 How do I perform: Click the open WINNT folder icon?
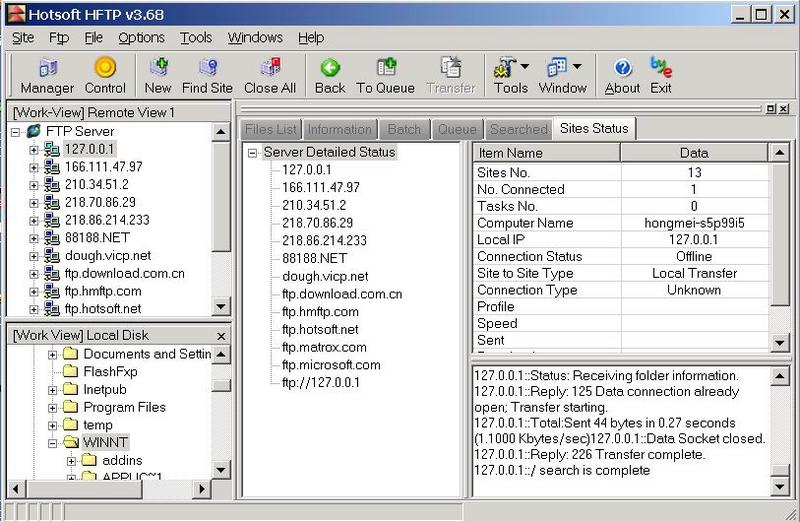[x=70, y=442]
